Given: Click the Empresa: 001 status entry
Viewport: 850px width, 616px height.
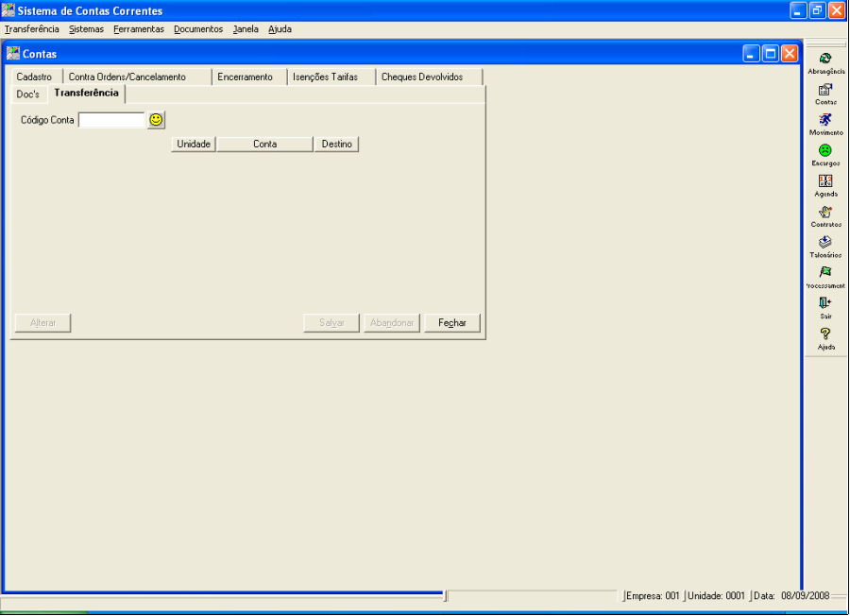Looking at the screenshot, I should point(653,596).
